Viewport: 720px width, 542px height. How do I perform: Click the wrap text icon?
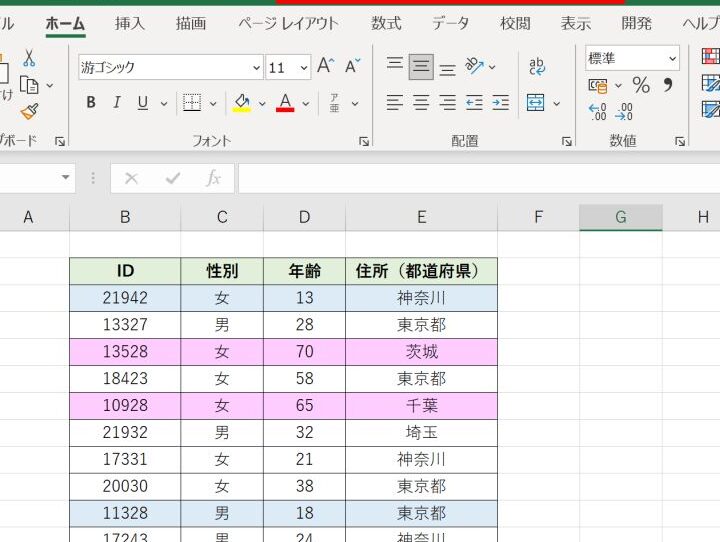[537, 67]
